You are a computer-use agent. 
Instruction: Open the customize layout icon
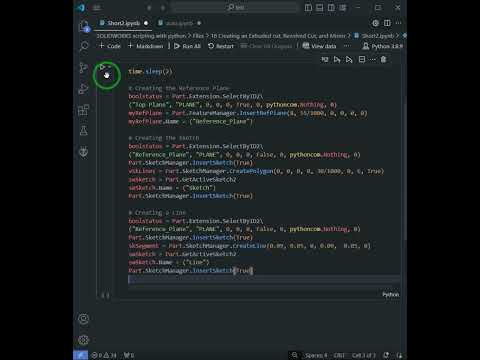tap(343, 7)
